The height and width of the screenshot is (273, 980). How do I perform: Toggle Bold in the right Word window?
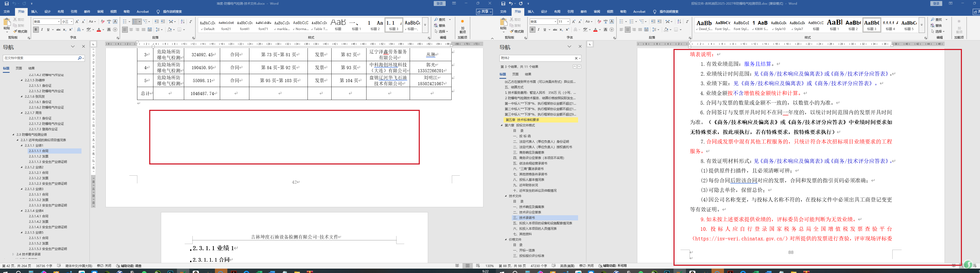[532, 29]
